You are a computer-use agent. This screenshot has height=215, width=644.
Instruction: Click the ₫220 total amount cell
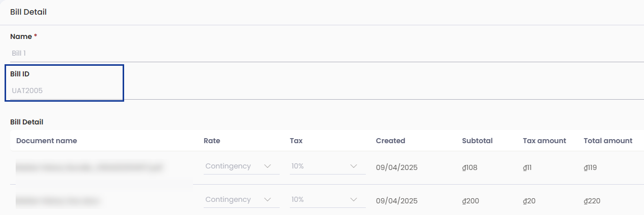tap(592, 201)
